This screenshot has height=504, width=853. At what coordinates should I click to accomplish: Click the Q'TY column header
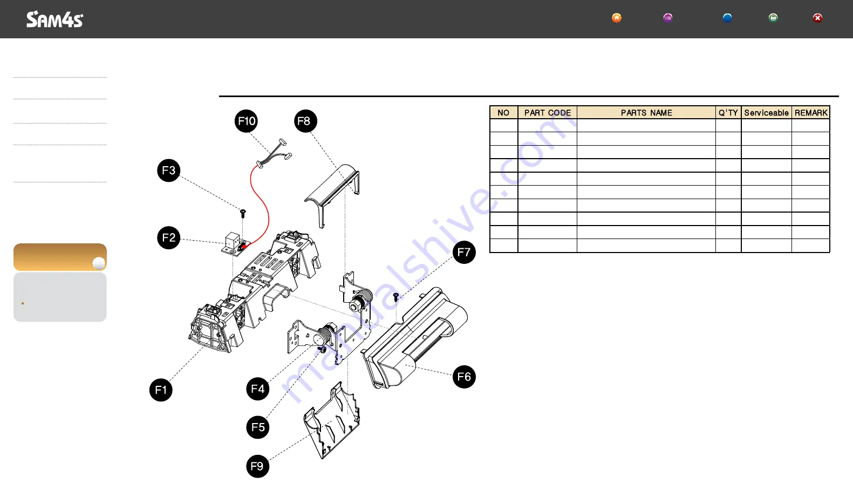pos(728,112)
